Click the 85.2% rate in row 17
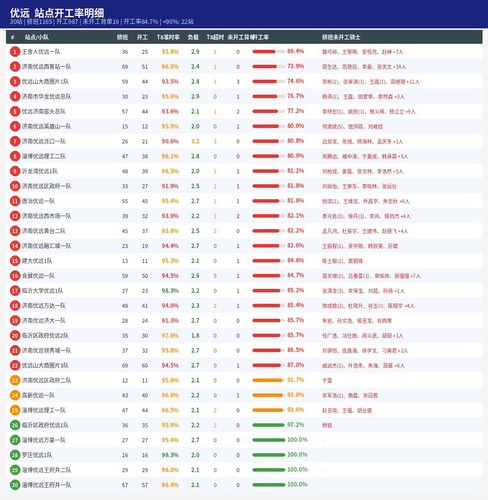 coord(295,290)
